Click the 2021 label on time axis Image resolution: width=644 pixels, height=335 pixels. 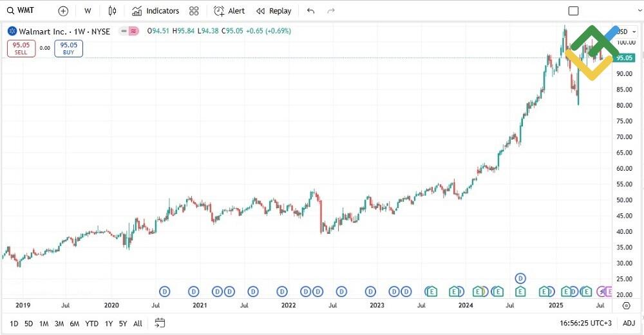click(200, 305)
